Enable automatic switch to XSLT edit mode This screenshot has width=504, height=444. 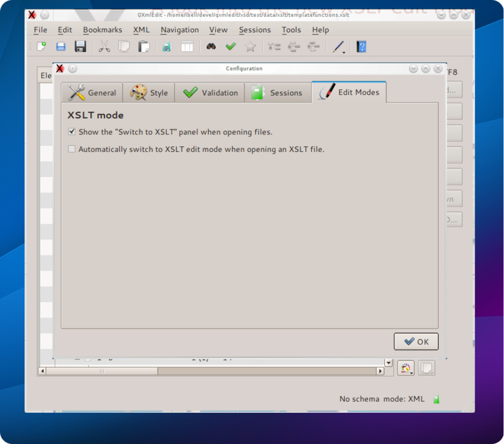72,149
